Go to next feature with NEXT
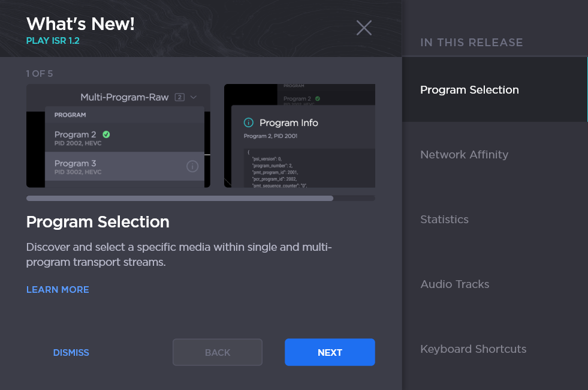The width and height of the screenshot is (588, 390). [330, 352]
